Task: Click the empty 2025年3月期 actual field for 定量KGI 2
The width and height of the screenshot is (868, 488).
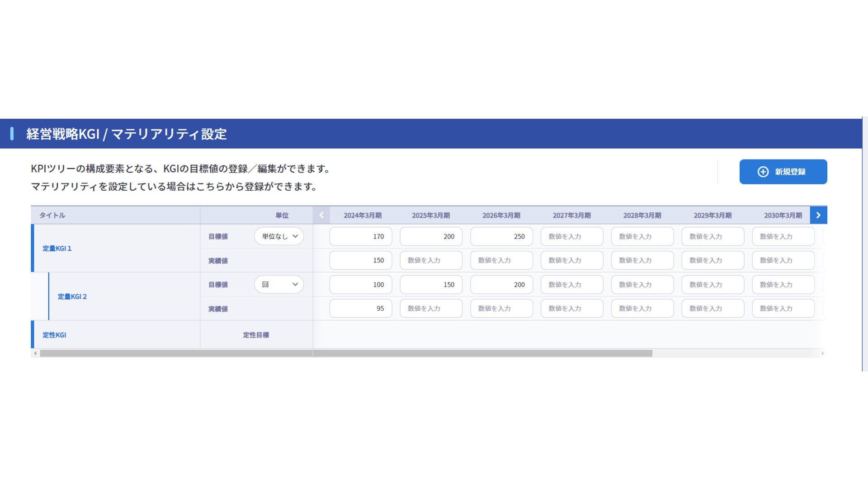Action: 431,309
